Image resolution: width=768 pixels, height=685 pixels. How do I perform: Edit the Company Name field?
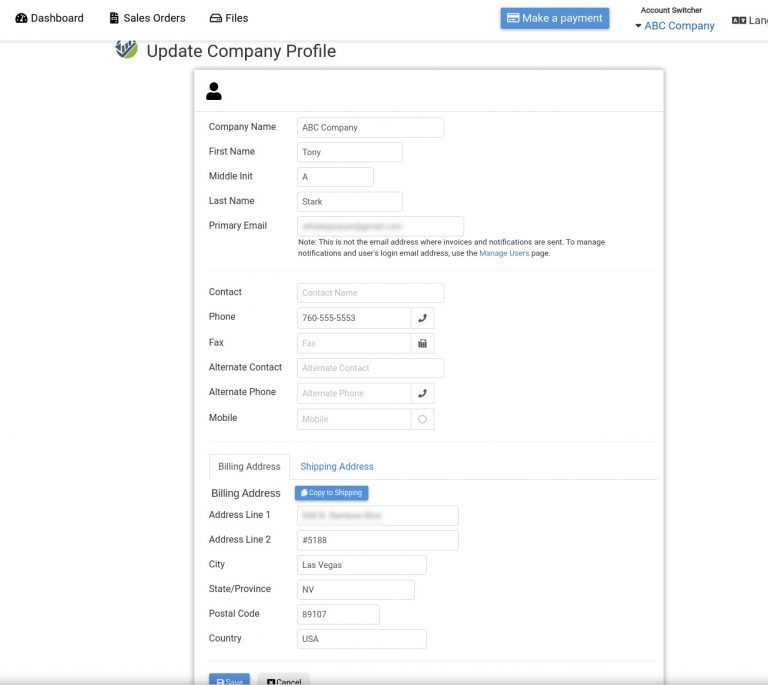[x=370, y=127]
